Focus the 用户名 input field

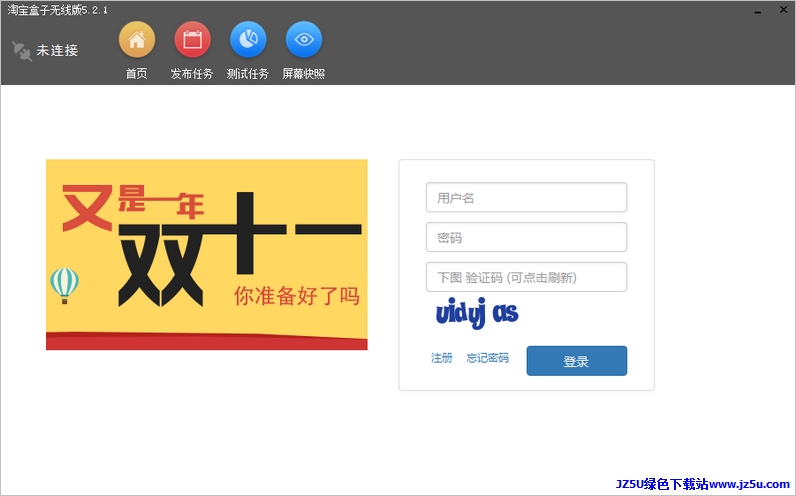pyautogui.click(x=526, y=197)
